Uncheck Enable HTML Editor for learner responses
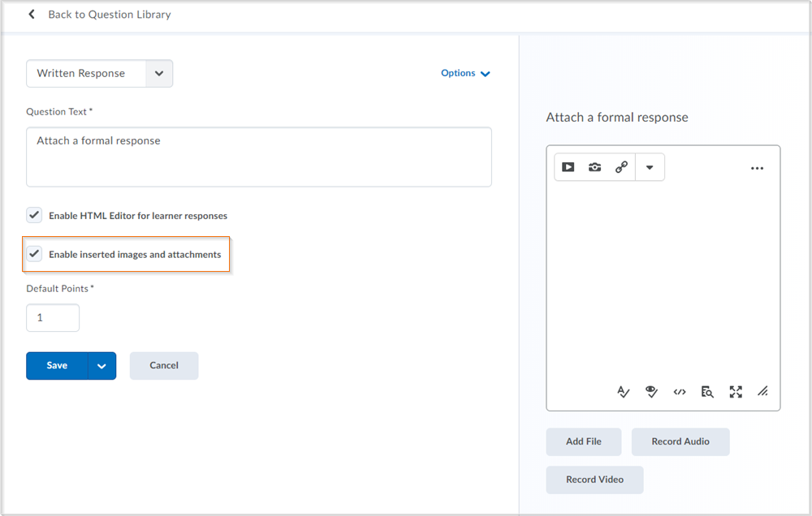The width and height of the screenshot is (812, 516). [x=34, y=215]
